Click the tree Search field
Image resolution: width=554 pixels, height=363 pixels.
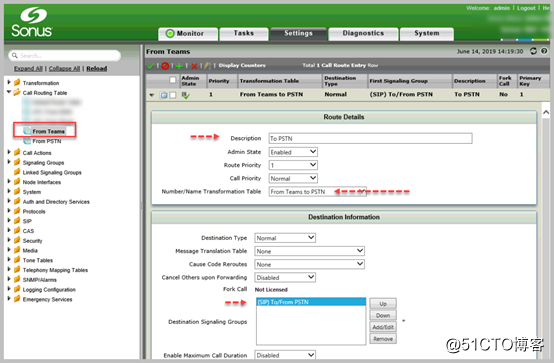coord(65,55)
